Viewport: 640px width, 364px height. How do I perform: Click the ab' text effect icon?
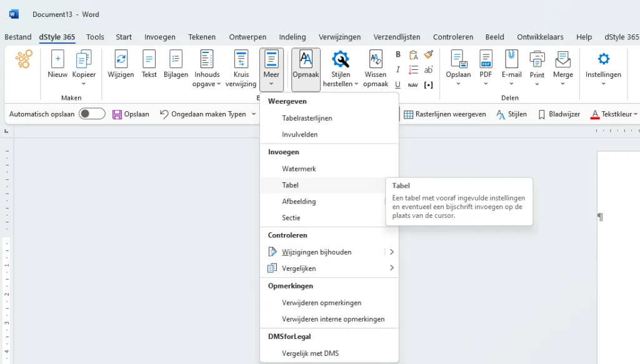point(429,70)
